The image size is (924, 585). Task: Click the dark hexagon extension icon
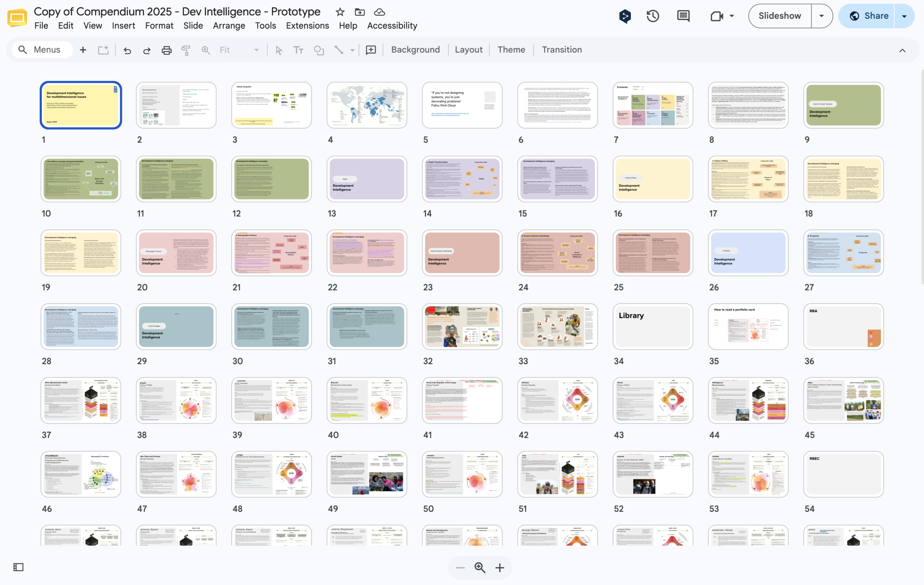coord(625,16)
